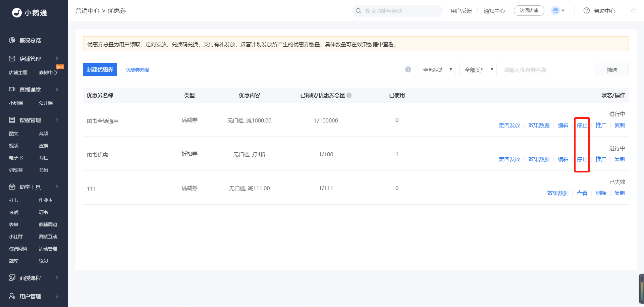Click the search magnifier icon
The width and height of the screenshot is (644, 307).
point(359,11)
